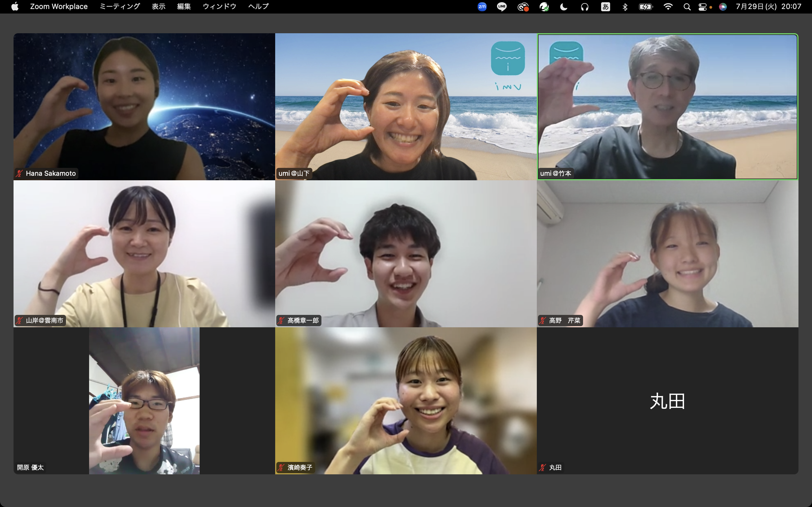Open Siri from the menu bar
This screenshot has height=507, width=812.
coord(723,7)
